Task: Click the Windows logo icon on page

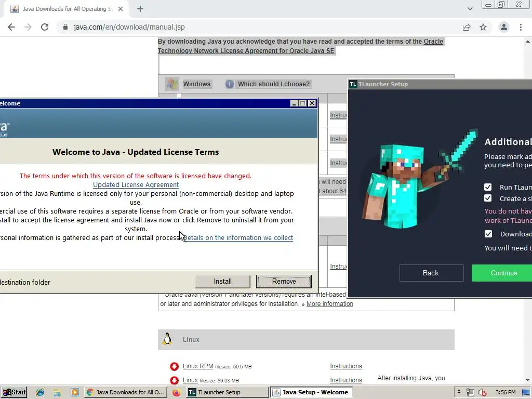Action: (172, 84)
